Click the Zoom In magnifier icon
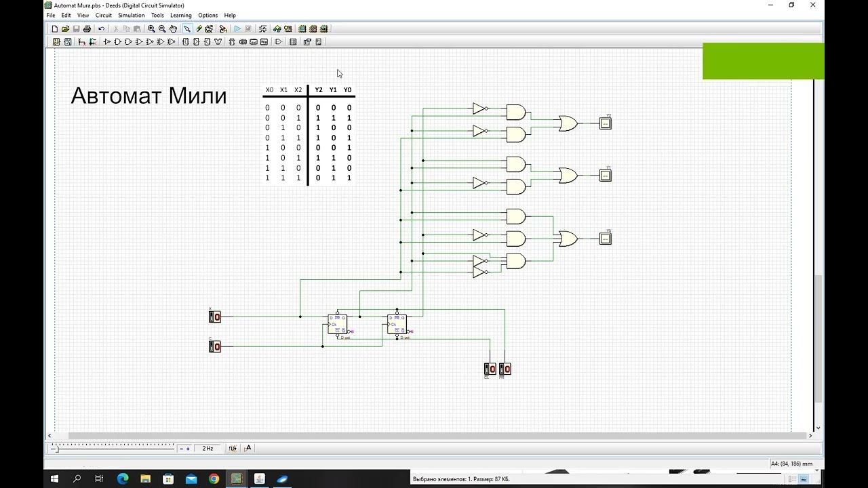 pyautogui.click(x=151, y=28)
